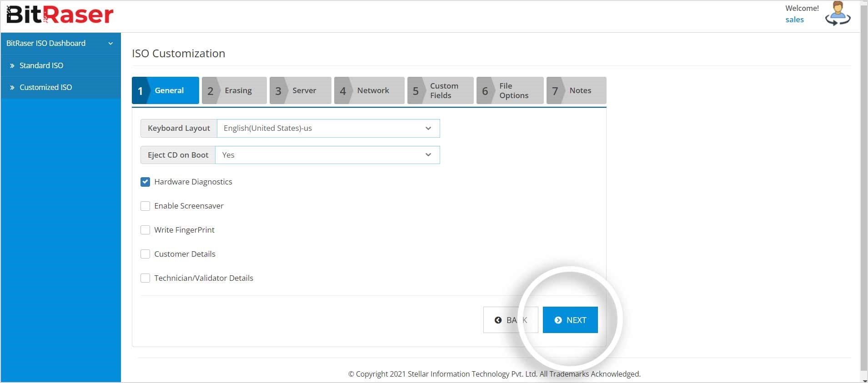Screen dimensions: 868x383
Task: Select the General step tab
Action: 166,90
